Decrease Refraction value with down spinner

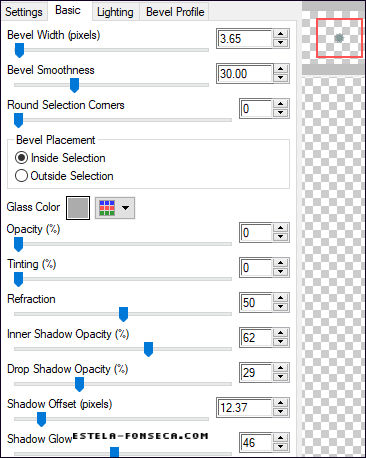(281, 307)
